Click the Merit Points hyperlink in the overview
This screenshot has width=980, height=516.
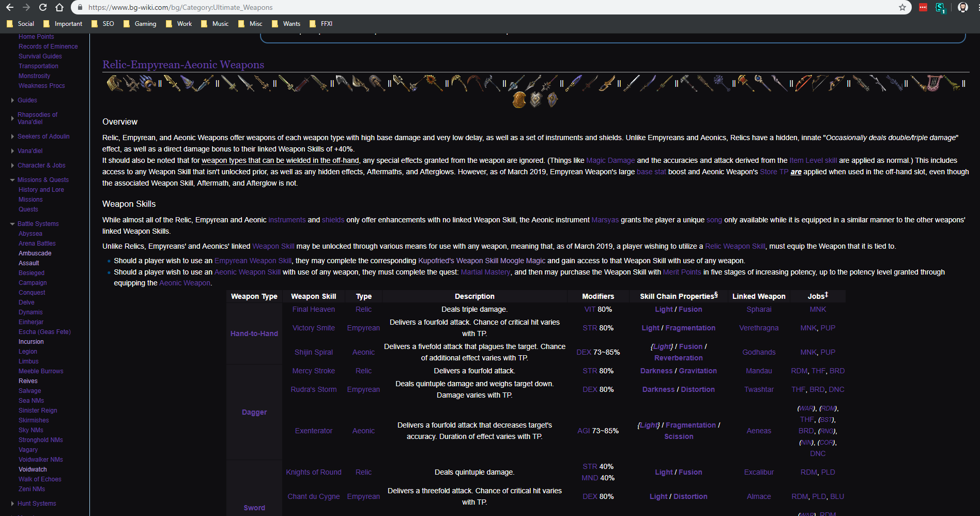point(682,271)
